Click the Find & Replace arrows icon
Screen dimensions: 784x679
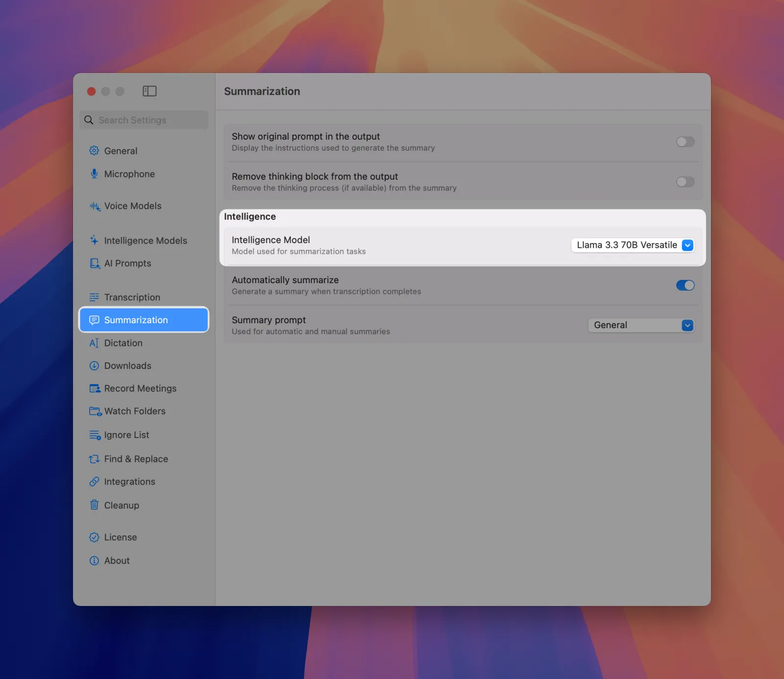click(94, 459)
